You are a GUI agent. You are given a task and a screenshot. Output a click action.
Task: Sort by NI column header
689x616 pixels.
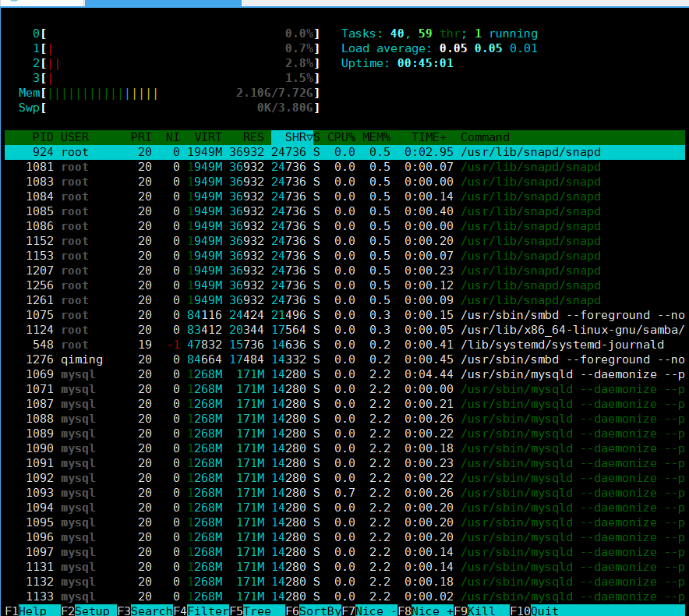[173, 137]
